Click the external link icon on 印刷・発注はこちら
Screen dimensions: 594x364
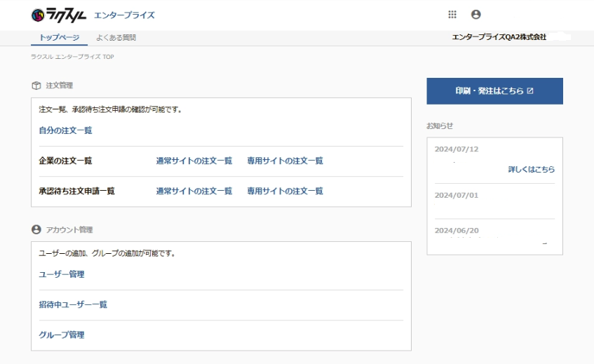[530, 91]
